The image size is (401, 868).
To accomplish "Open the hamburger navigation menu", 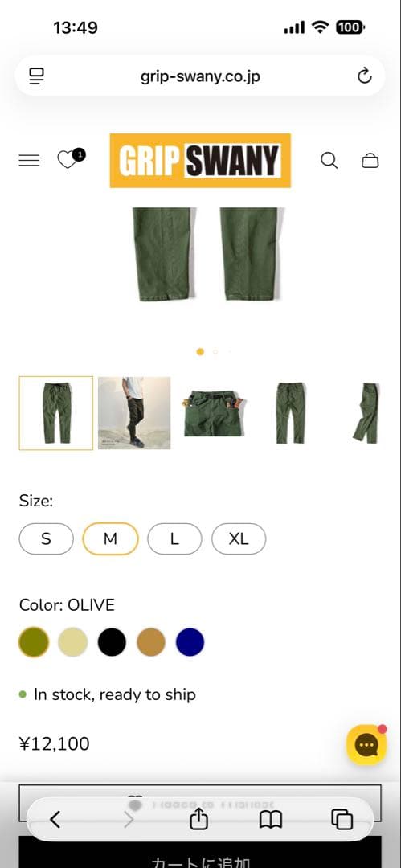I will point(30,161).
